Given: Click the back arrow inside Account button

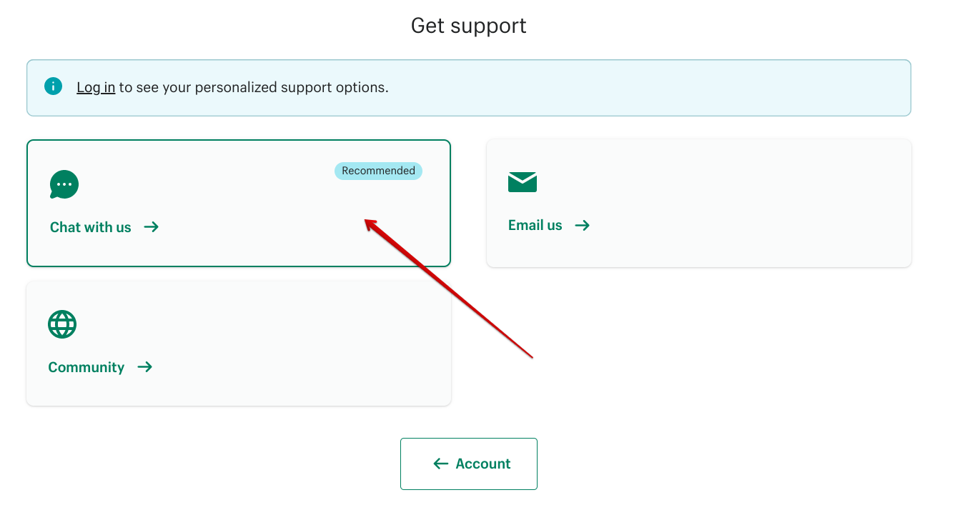Looking at the screenshot, I should coord(440,464).
